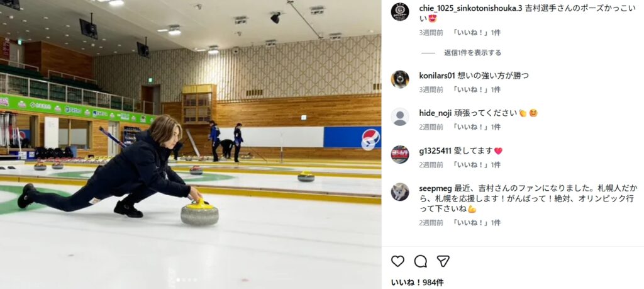Viewport: 644px width, 289px height.
Task: Open g1325411 profile picture
Action: (399, 154)
